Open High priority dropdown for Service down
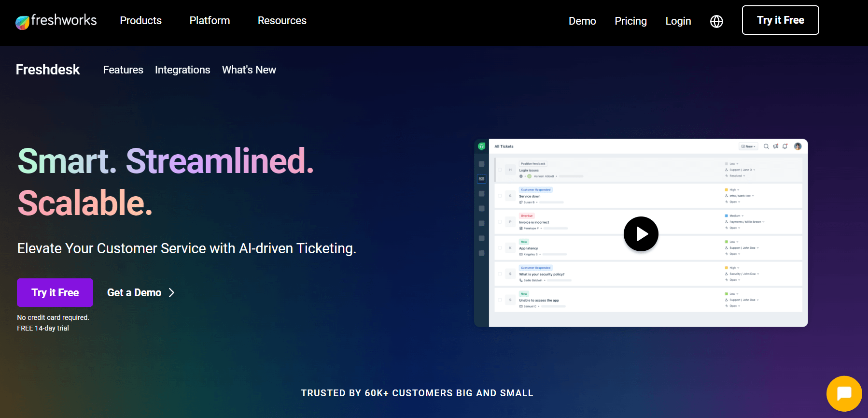The height and width of the screenshot is (418, 868). 734,190
